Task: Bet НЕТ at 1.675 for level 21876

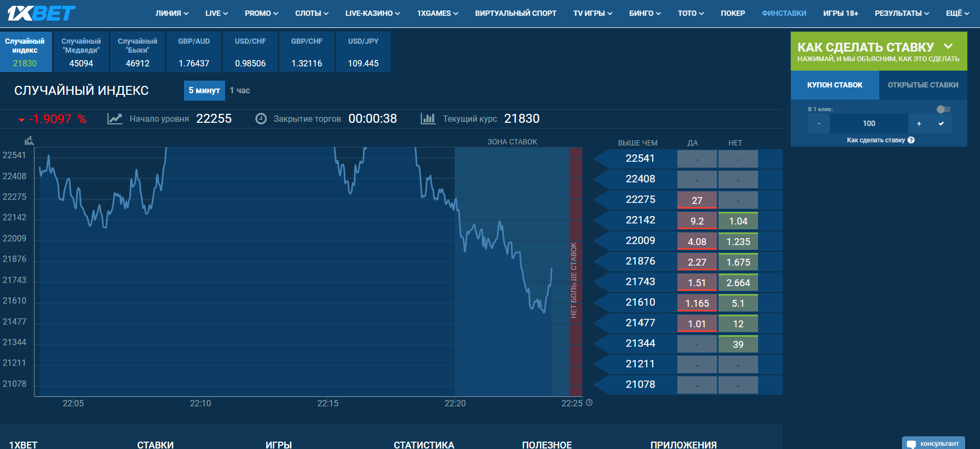Action: [738, 262]
